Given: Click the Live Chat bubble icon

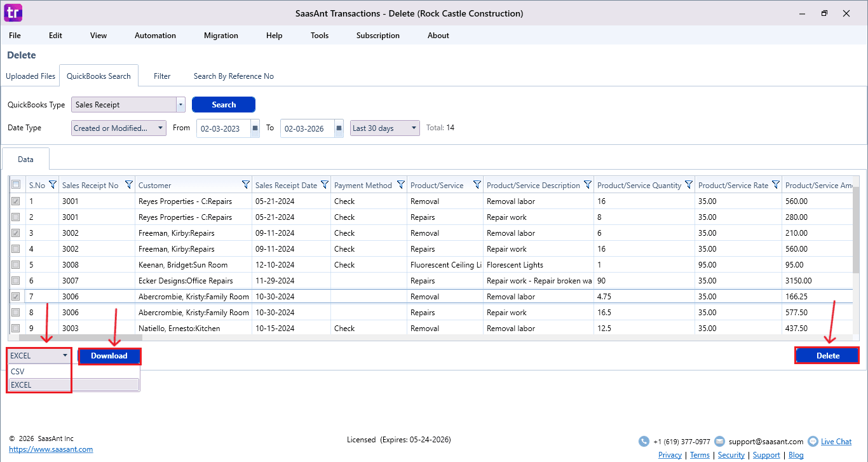Looking at the screenshot, I should pos(813,441).
